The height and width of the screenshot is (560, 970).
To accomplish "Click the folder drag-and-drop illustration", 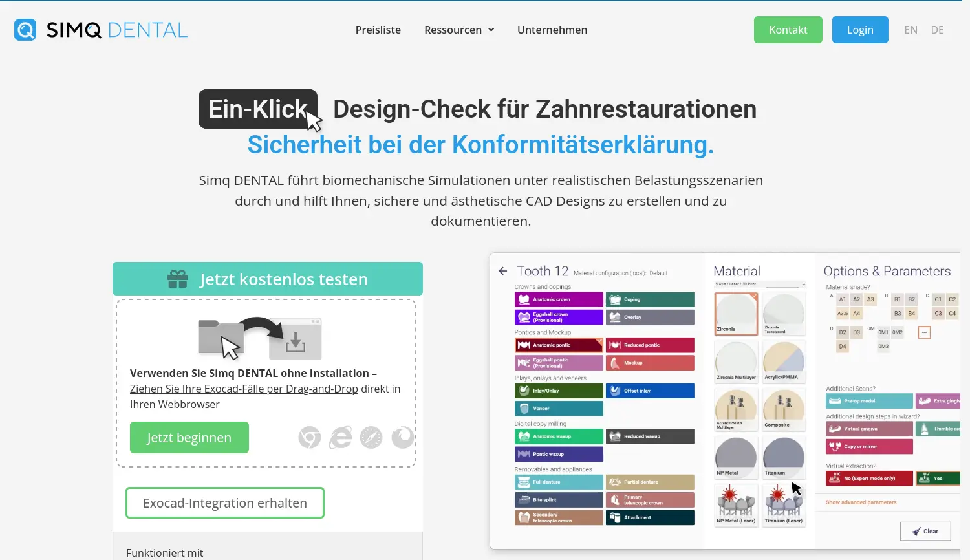I will click(x=259, y=338).
